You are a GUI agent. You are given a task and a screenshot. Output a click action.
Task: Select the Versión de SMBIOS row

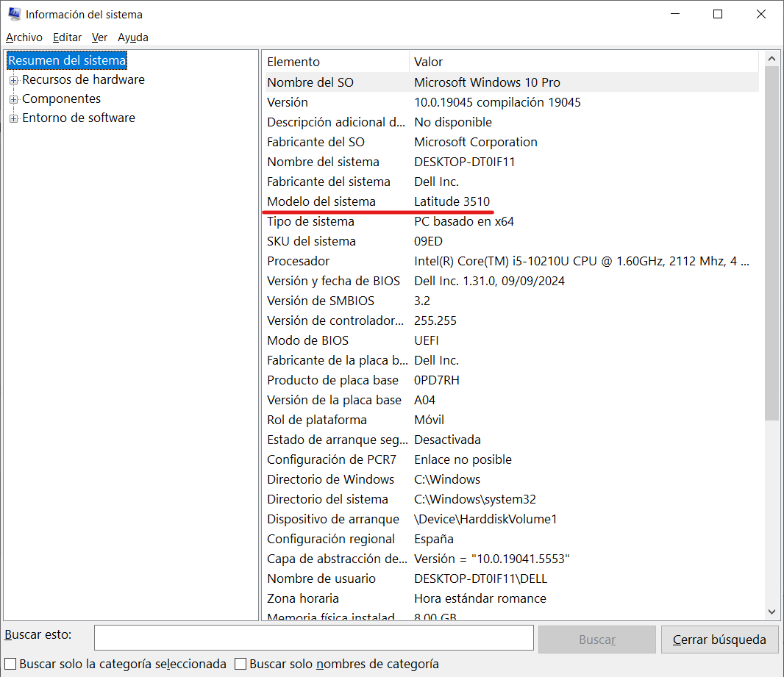[x=511, y=301]
